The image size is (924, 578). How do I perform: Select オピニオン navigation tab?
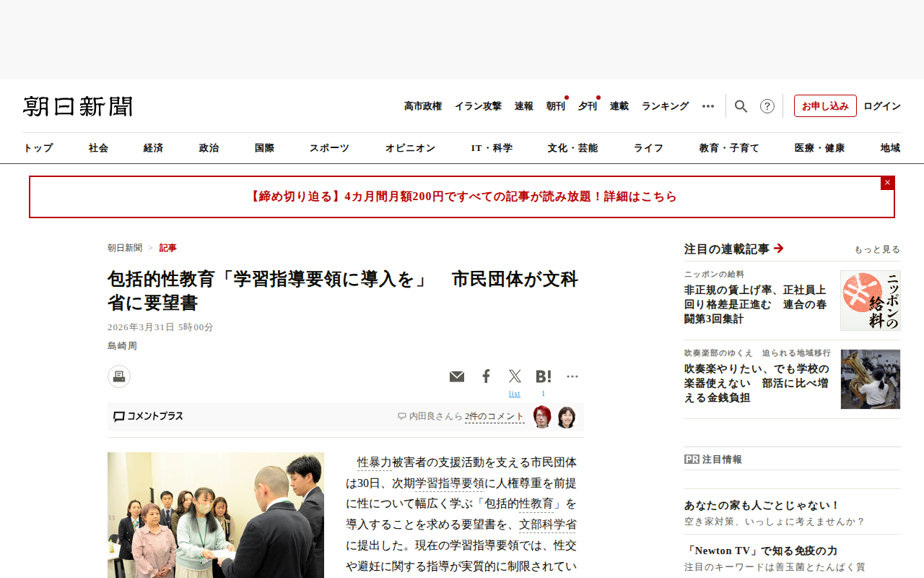pos(411,148)
